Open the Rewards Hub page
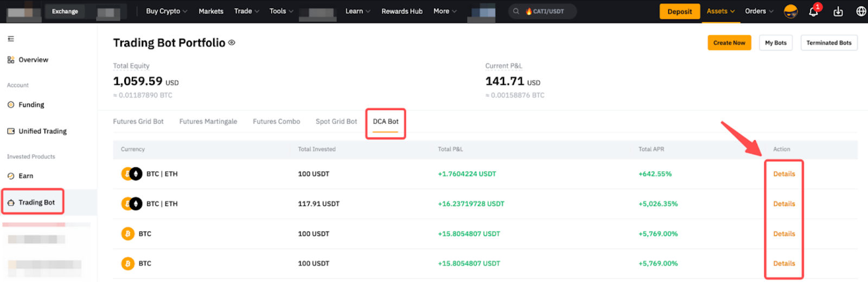Image resolution: width=868 pixels, height=282 pixels. [401, 11]
